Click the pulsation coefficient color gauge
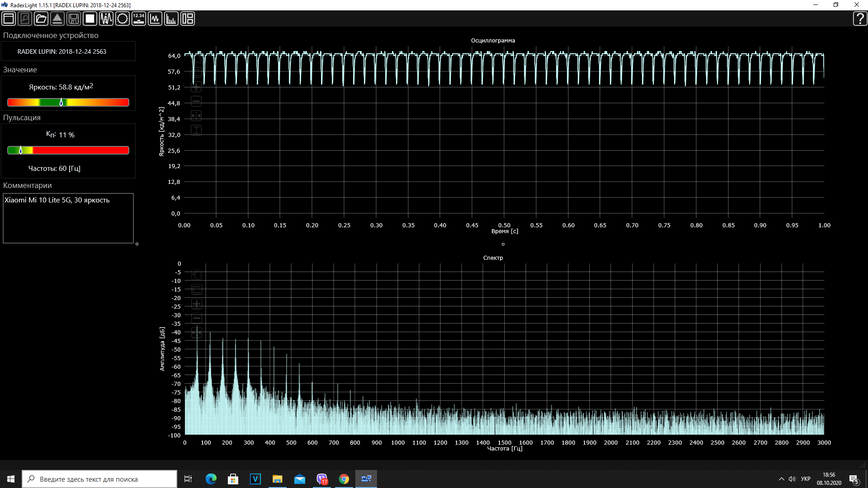The image size is (868, 488). point(68,150)
